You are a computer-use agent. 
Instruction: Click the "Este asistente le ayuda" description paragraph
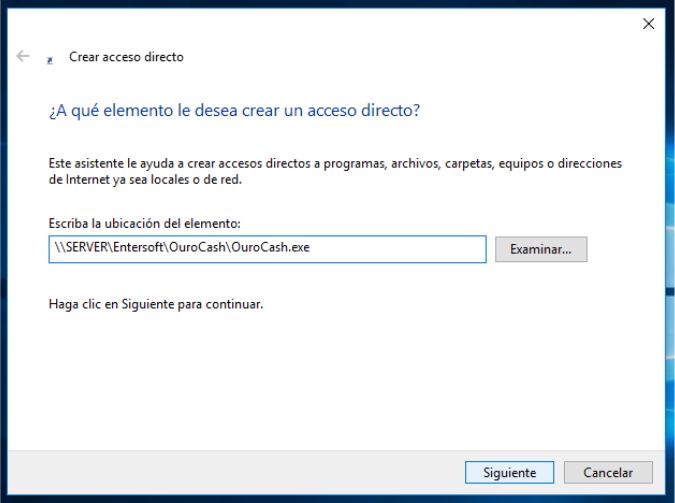pyautogui.click(x=335, y=171)
